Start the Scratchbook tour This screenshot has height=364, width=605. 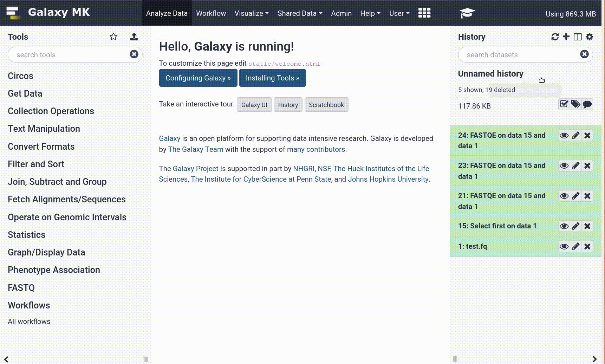[326, 105]
